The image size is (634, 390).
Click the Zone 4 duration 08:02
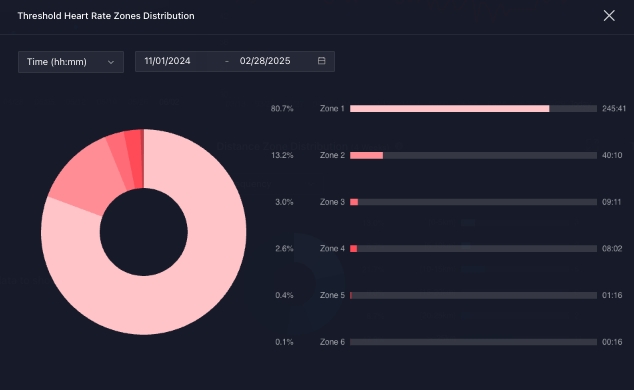coord(612,249)
